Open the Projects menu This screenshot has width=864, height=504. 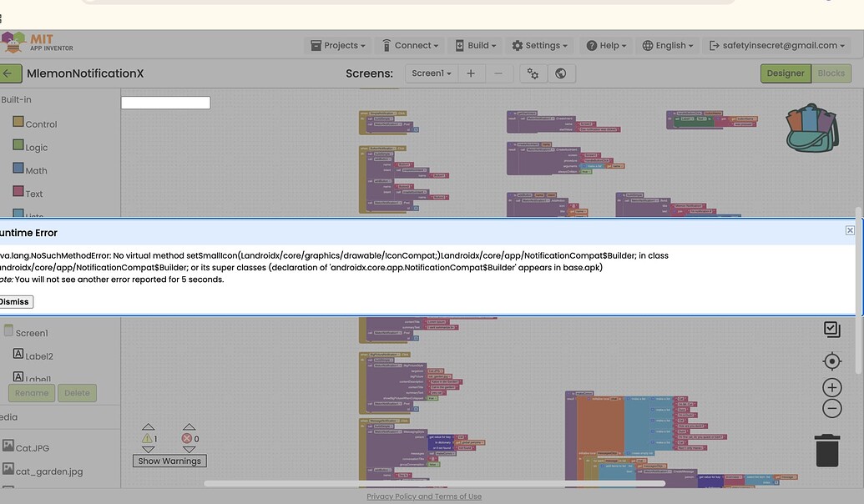338,46
